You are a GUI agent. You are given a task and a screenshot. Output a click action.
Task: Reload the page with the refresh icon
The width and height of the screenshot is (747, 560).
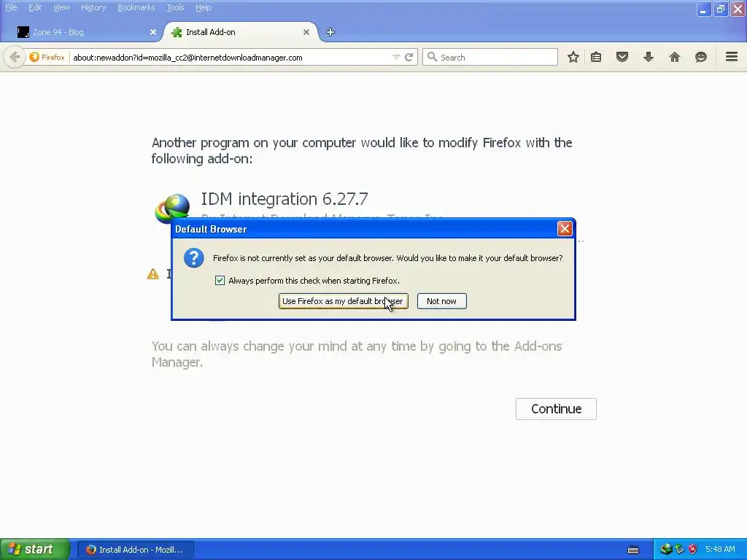pos(409,57)
